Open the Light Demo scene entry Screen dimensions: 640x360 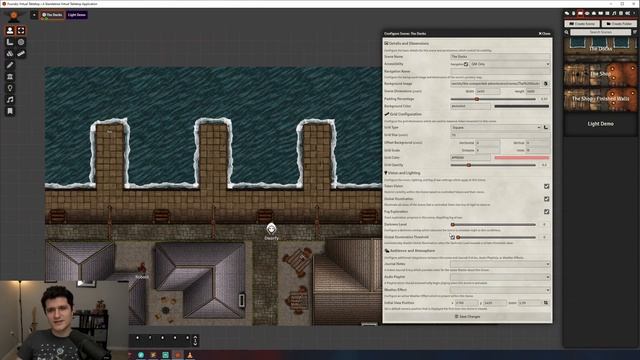[600, 124]
